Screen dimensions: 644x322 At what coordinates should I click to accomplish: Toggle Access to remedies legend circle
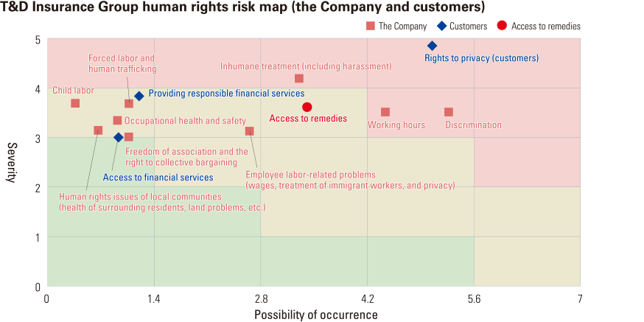(x=502, y=27)
